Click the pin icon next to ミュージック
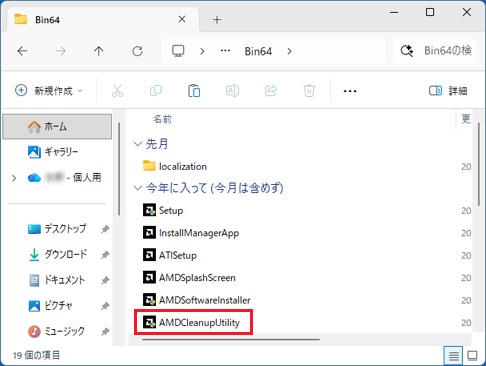 tap(105, 332)
